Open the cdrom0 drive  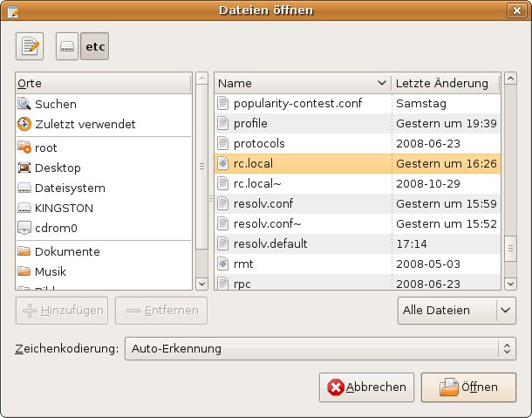(x=58, y=228)
